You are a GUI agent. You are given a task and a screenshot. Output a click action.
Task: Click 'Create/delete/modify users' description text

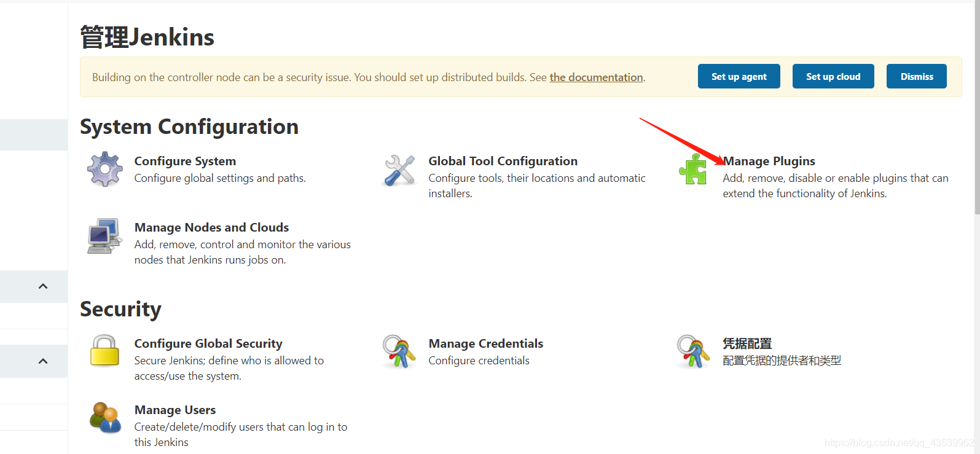tap(241, 434)
